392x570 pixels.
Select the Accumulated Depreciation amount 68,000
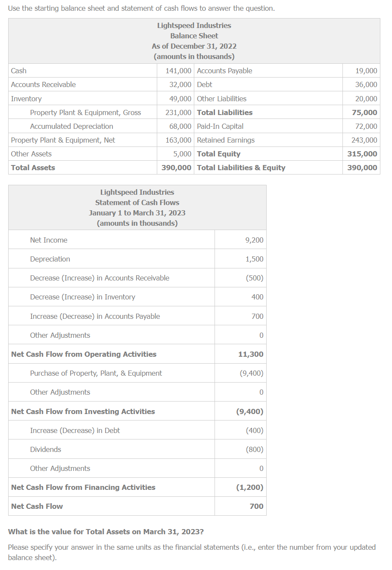tap(181, 126)
